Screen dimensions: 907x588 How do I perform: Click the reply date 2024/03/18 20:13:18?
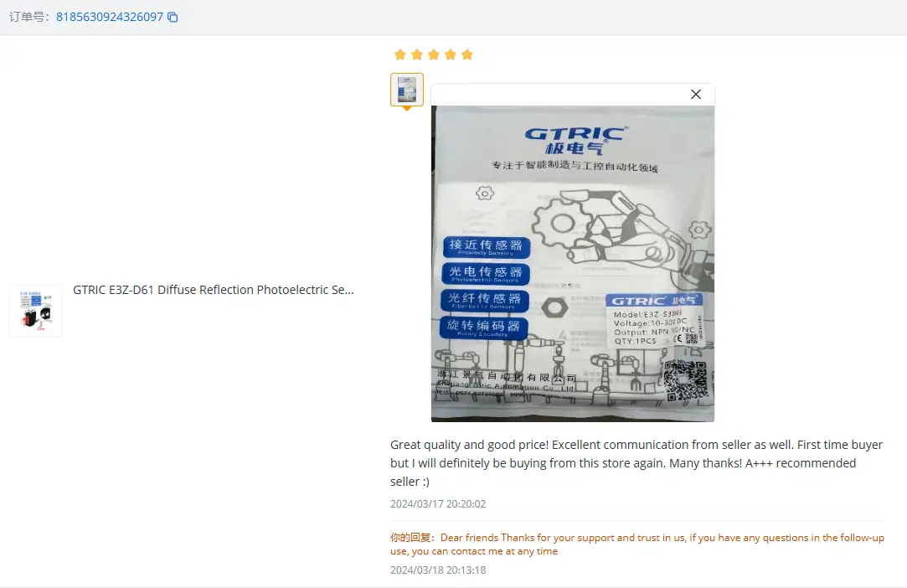pos(438,570)
